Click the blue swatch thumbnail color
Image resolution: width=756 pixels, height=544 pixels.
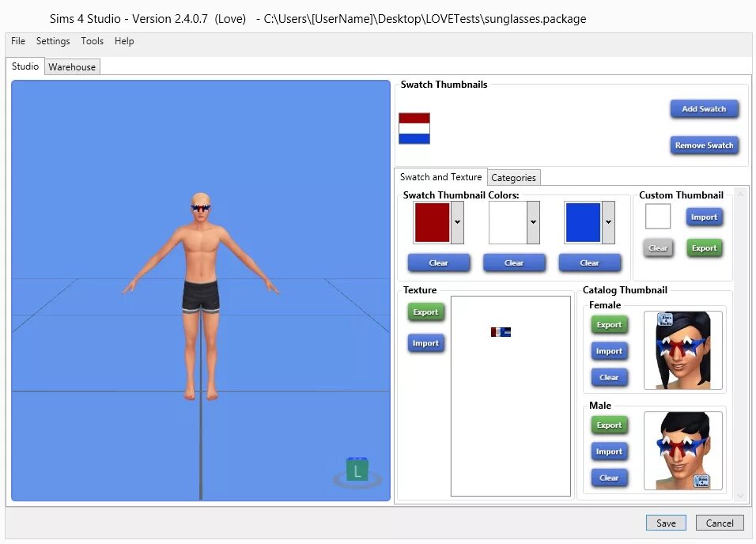click(x=583, y=222)
